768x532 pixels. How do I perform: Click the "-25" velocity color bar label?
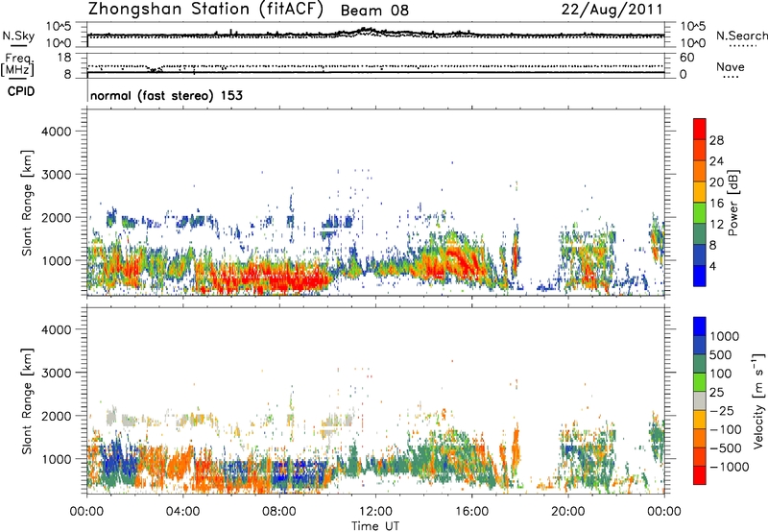pos(721,411)
